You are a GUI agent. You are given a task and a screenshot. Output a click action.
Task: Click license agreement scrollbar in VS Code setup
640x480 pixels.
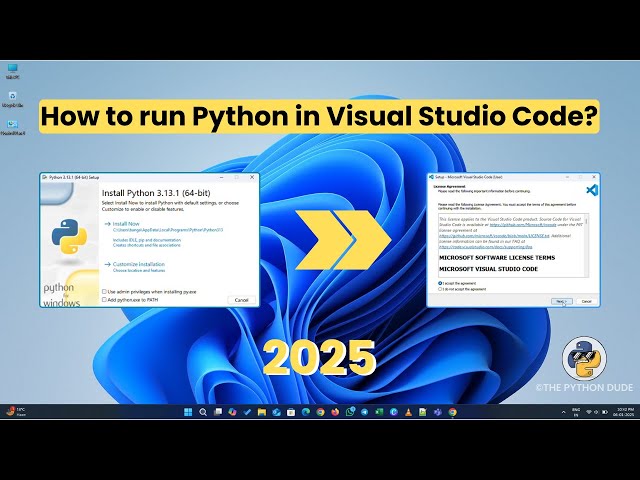coord(587,245)
